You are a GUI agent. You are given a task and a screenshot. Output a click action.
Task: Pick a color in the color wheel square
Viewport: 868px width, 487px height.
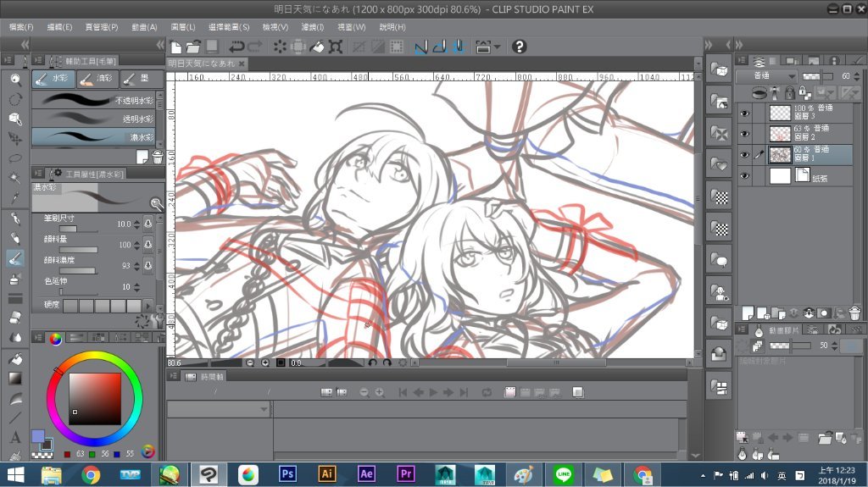(x=95, y=398)
